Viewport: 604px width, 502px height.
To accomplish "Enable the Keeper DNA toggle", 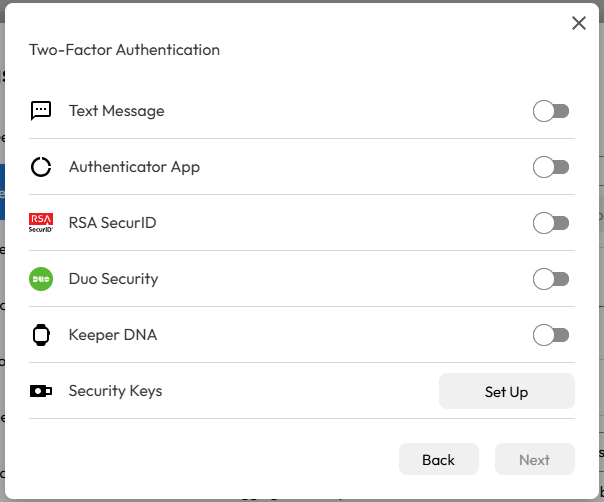I will click(x=551, y=335).
